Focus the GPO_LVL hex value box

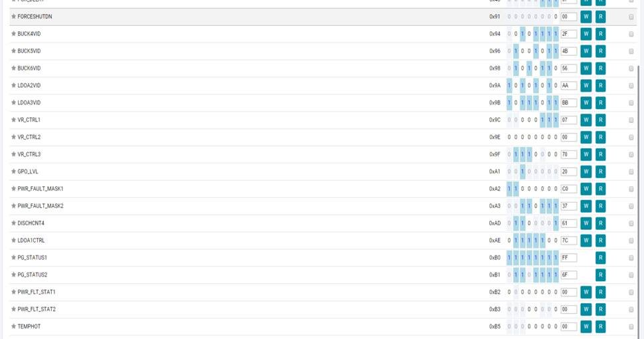pyautogui.click(x=568, y=171)
